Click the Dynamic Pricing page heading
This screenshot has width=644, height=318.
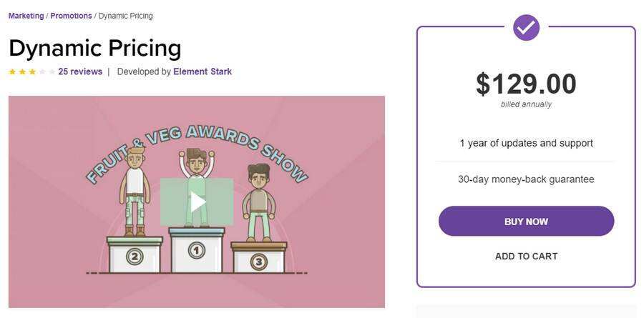pos(95,48)
